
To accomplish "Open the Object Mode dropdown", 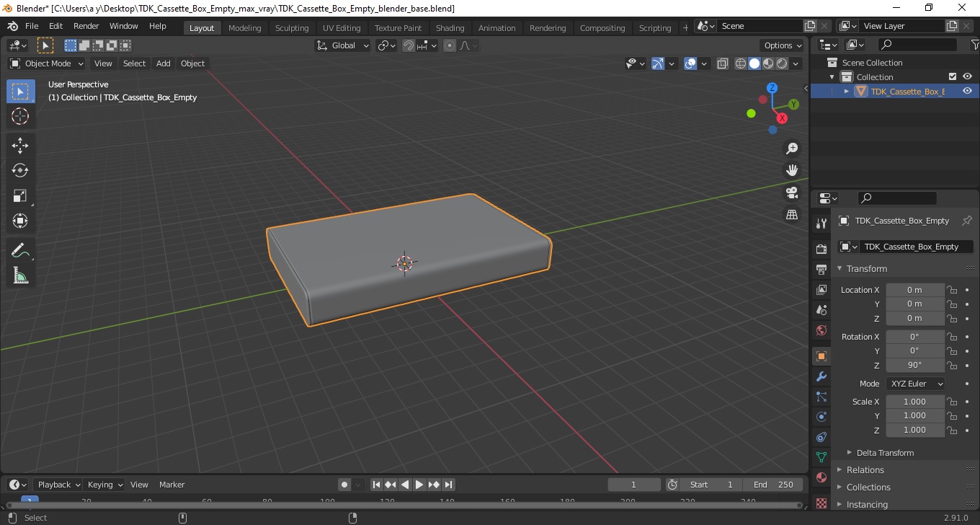I will click(x=47, y=63).
